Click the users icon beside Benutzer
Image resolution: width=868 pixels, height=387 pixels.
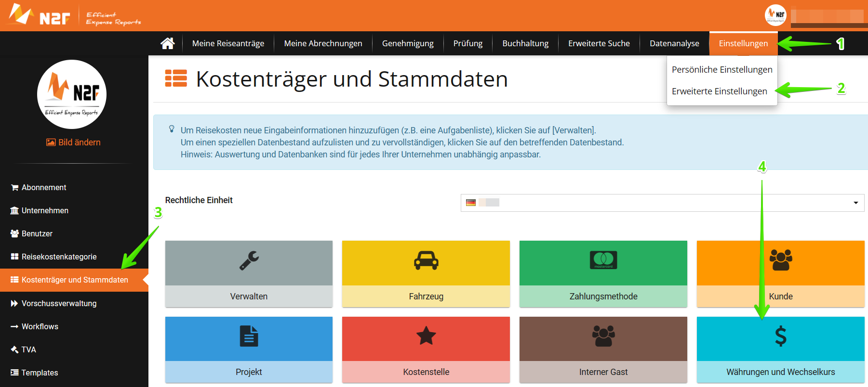click(x=14, y=233)
